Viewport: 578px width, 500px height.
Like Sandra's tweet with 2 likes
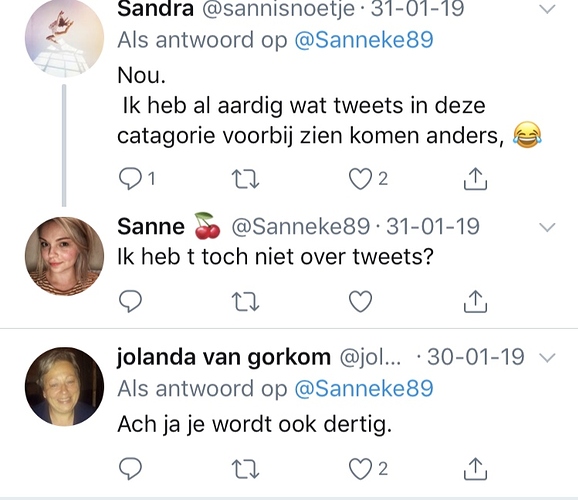click(x=360, y=179)
